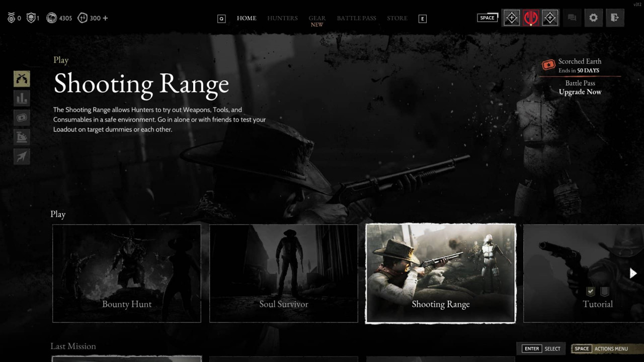Click the "Play" heading above mode cards
The image size is (644, 362).
pyautogui.click(x=58, y=215)
